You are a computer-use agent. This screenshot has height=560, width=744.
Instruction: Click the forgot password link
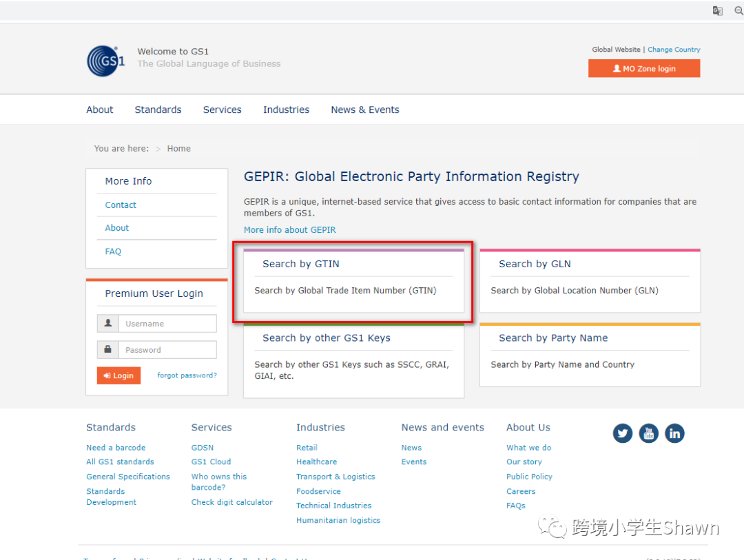tap(187, 375)
